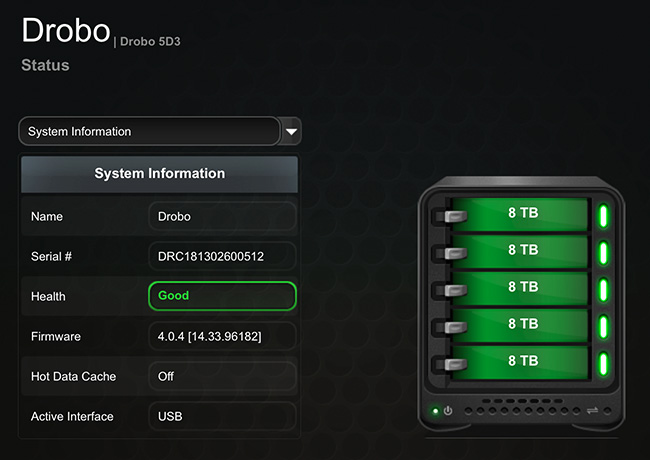Screen dimensions: 650x460
Task: Click the Name row label
Action: click(x=47, y=216)
